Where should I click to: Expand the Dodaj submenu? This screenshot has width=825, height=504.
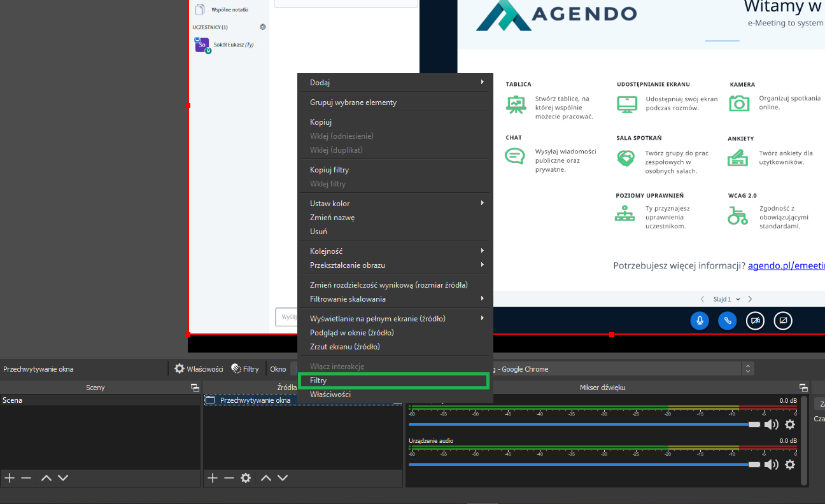(395, 82)
